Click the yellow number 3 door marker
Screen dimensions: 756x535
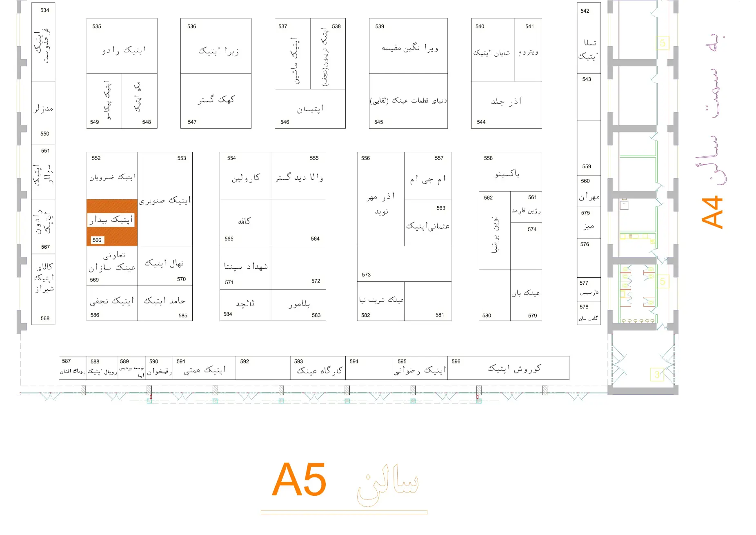pos(656,374)
